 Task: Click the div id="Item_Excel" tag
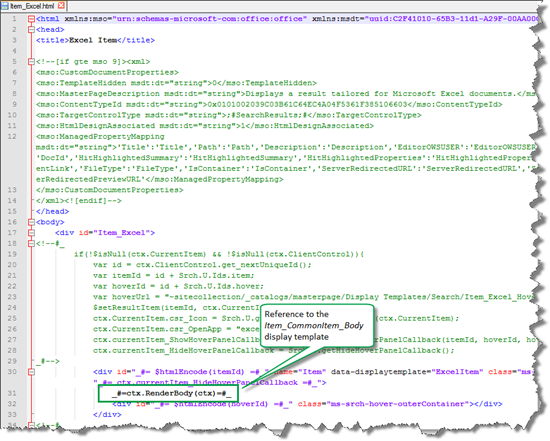tap(105, 233)
